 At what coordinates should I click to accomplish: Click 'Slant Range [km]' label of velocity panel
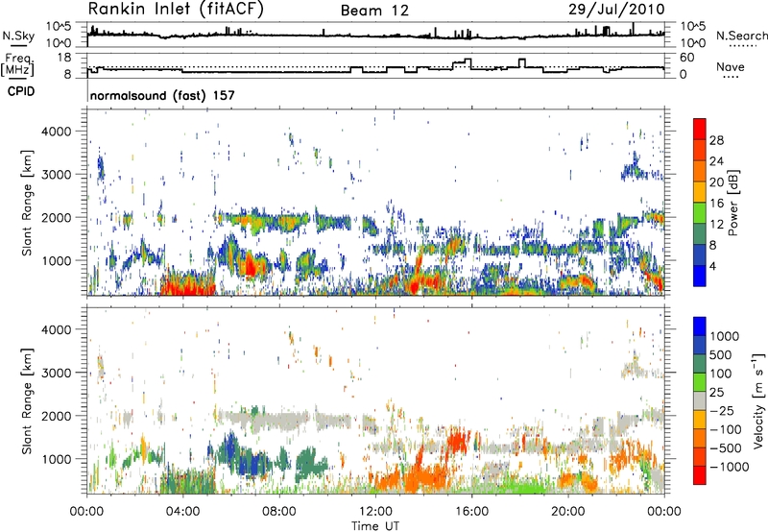click(27, 400)
